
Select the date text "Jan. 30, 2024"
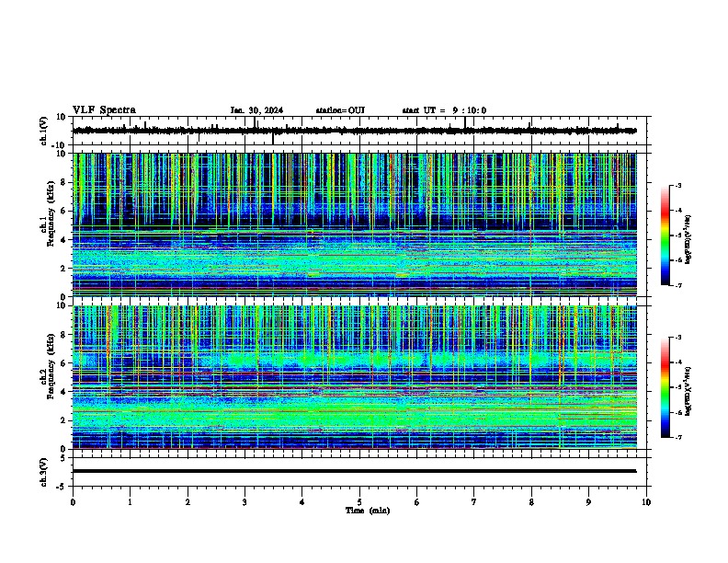[x=256, y=110]
